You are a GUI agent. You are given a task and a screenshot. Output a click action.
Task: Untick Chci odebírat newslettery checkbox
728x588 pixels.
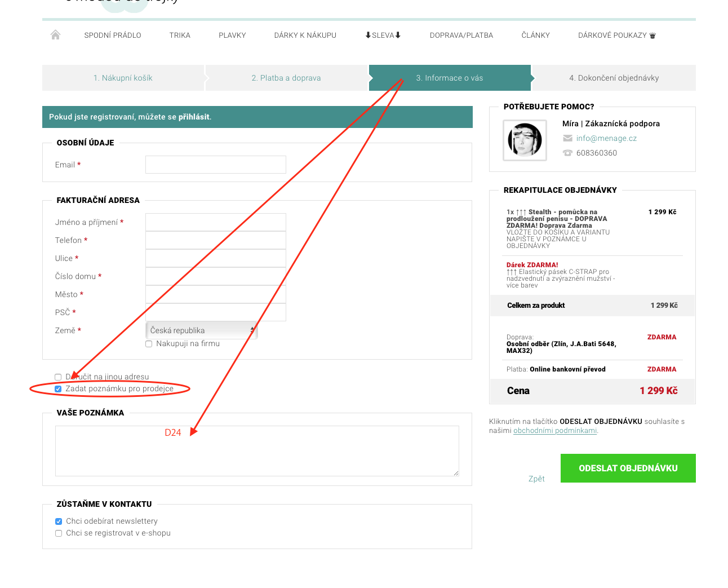coord(59,521)
